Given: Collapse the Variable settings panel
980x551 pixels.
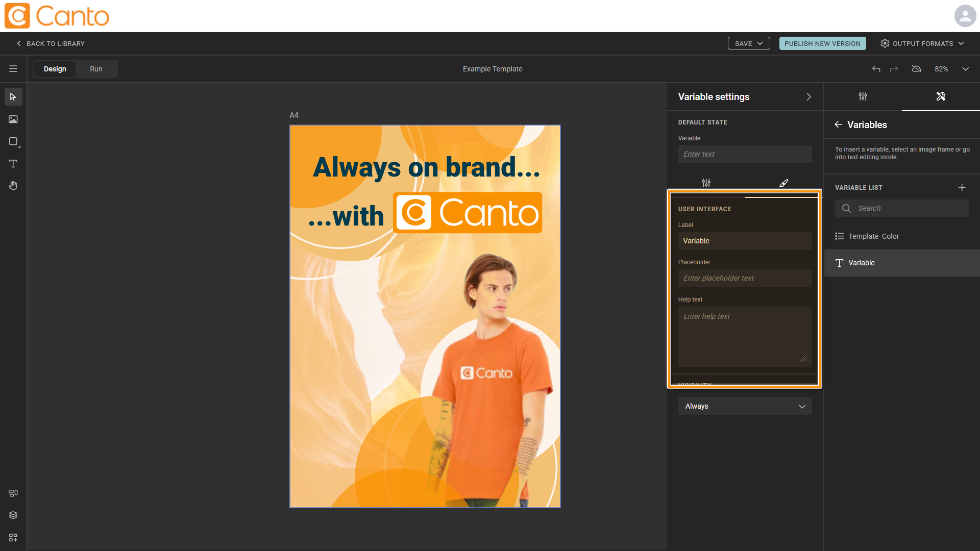Looking at the screenshot, I should 808,97.
